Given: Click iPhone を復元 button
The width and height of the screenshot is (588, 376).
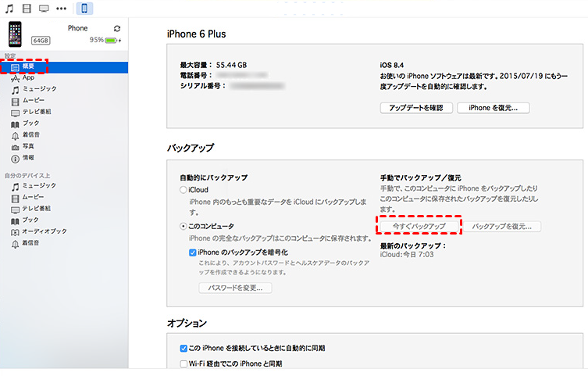Looking at the screenshot, I should coord(493,108).
